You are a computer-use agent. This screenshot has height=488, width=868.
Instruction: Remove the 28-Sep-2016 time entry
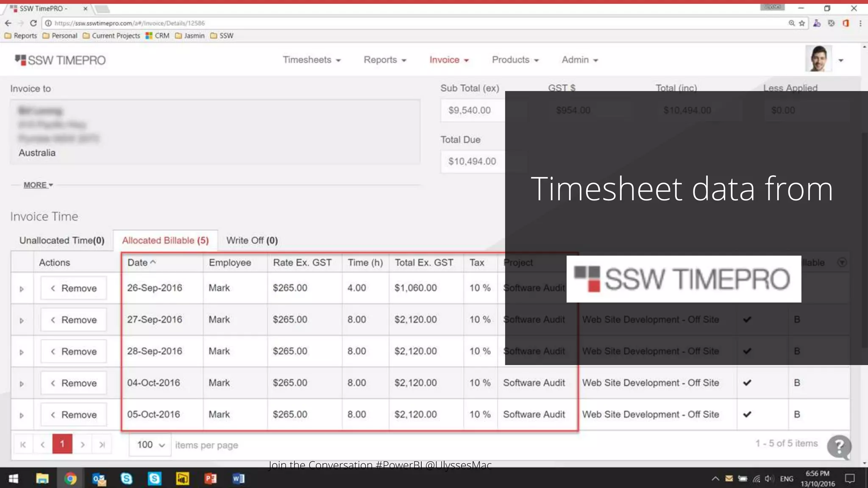(x=74, y=352)
